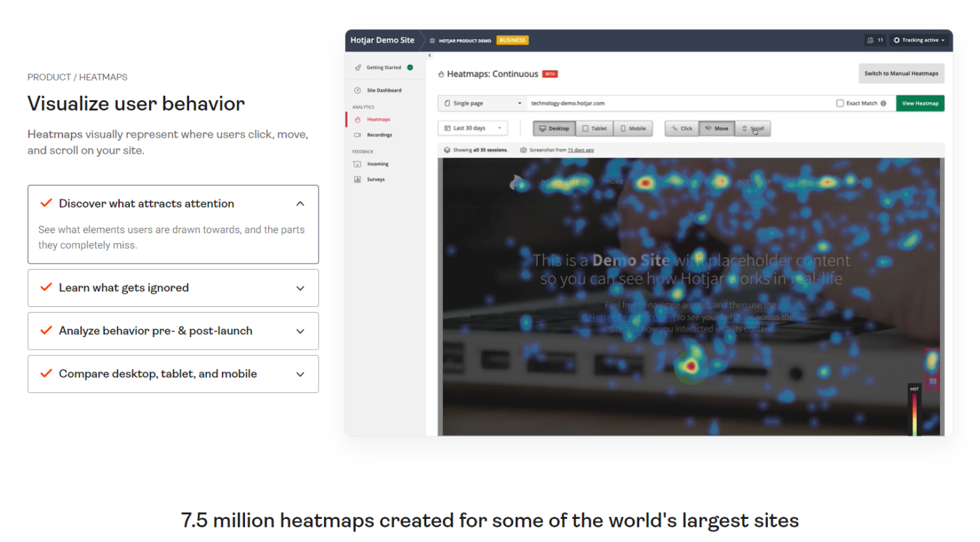This screenshot has height=542, width=980.
Task: Click the HOT color scale legend
Action: coord(914,411)
